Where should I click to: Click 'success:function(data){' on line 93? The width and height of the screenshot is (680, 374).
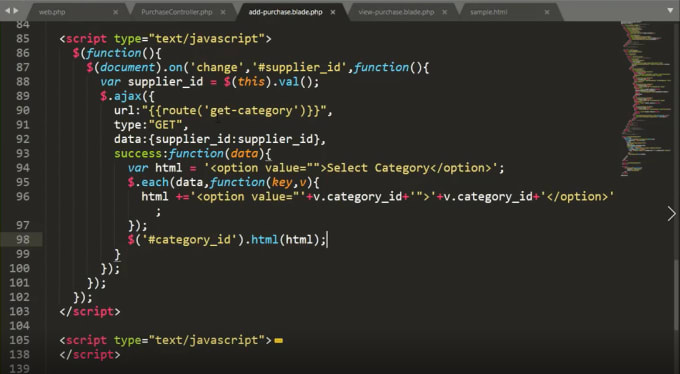click(x=193, y=153)
